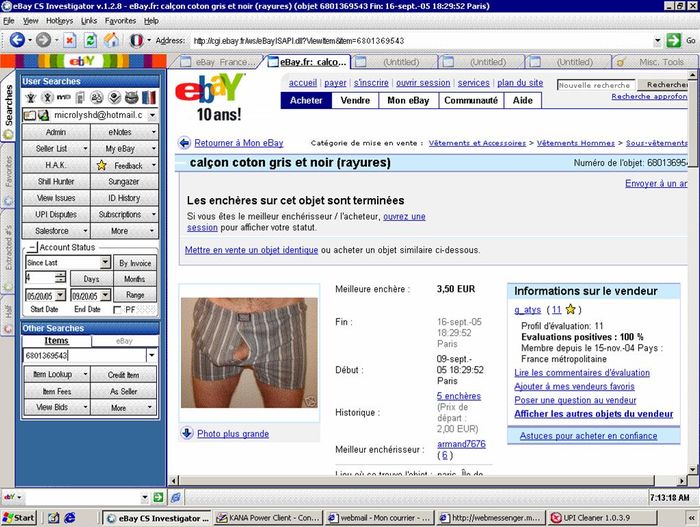Select the Favorites side tab

pos(8,177)
